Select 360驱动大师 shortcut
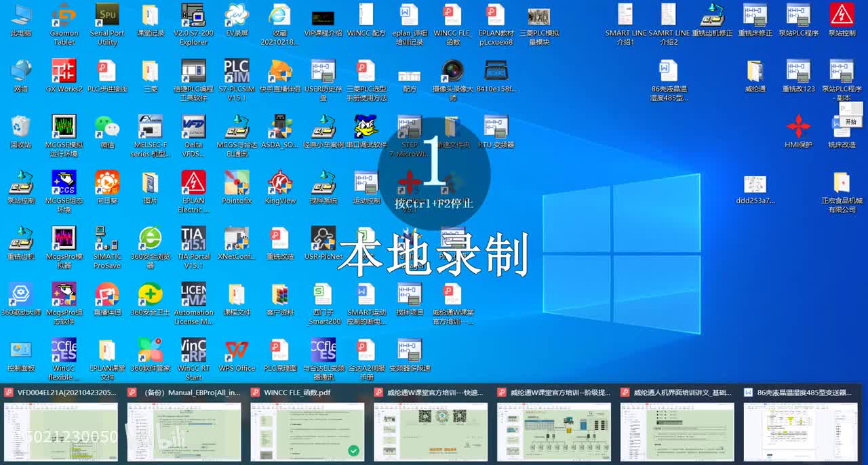Viewport: 868px width, 465px height. tap(20, 300)
